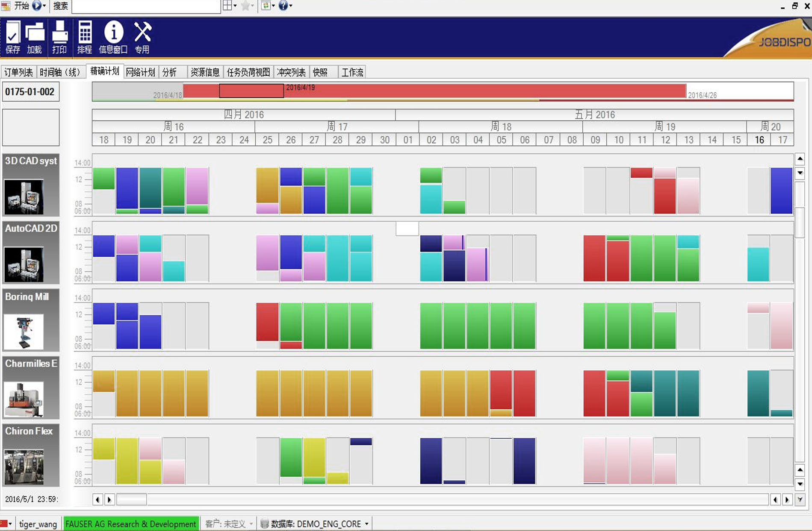Expand the favorites star dropdown arrow
Screen dimensions: 812x531
(252, 6)
